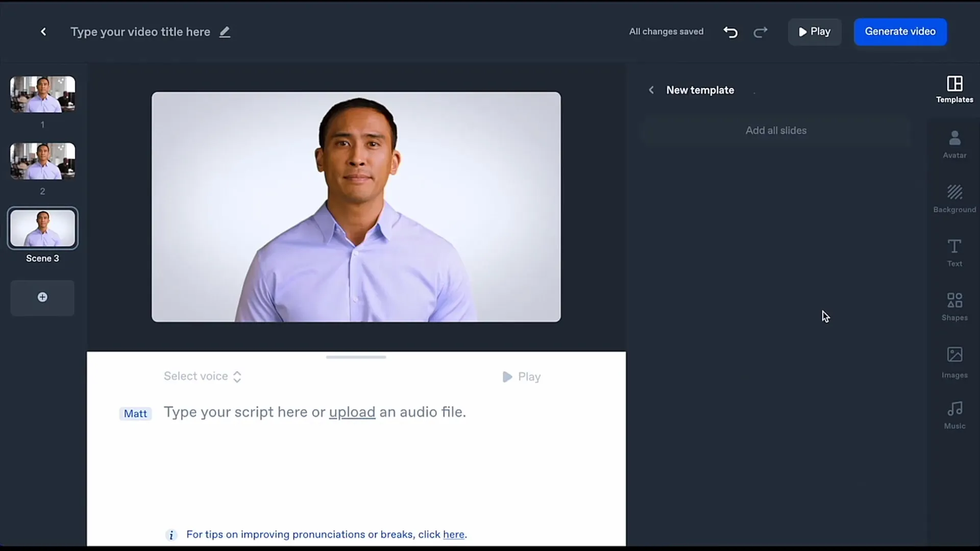
Task: Select the Text tool panel
Action: (x=955, y=253)
